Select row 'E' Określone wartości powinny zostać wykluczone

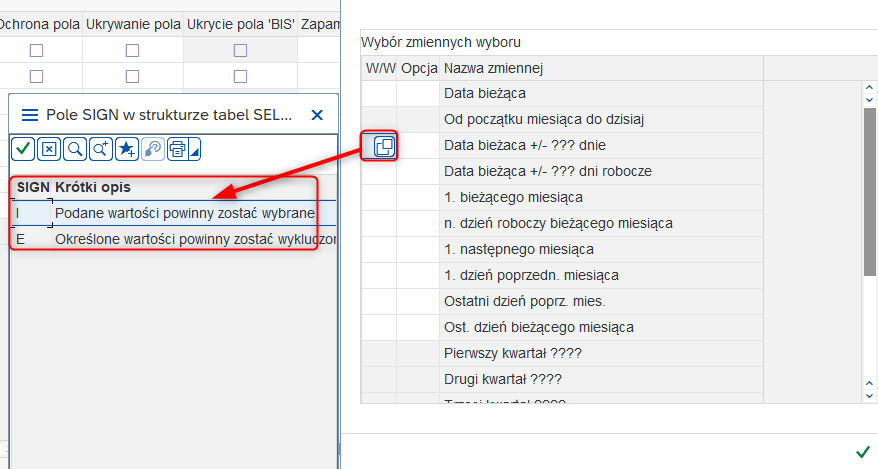coord(185,240)
